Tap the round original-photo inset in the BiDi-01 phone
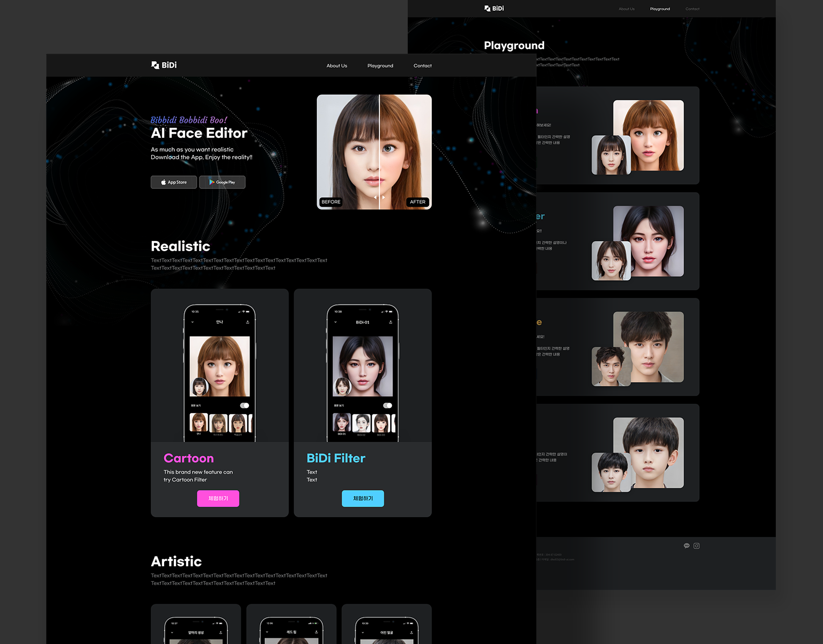 343,386
